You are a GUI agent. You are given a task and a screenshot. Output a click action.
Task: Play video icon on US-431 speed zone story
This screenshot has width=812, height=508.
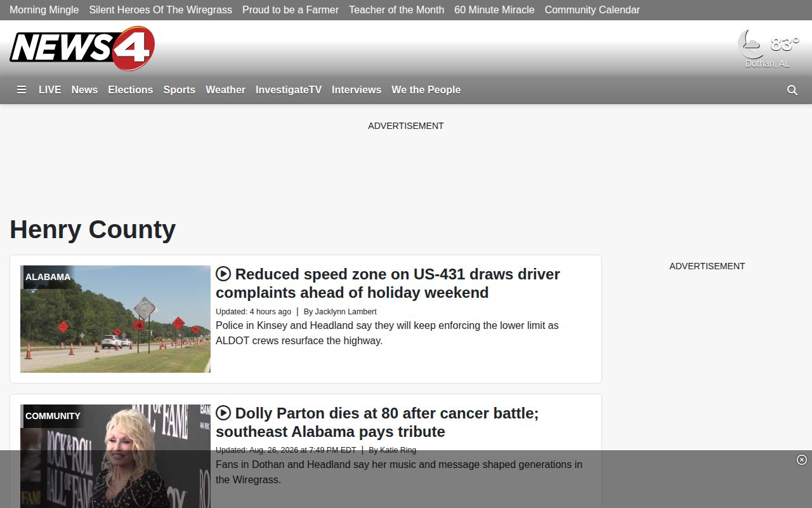(x=223, y=274)
